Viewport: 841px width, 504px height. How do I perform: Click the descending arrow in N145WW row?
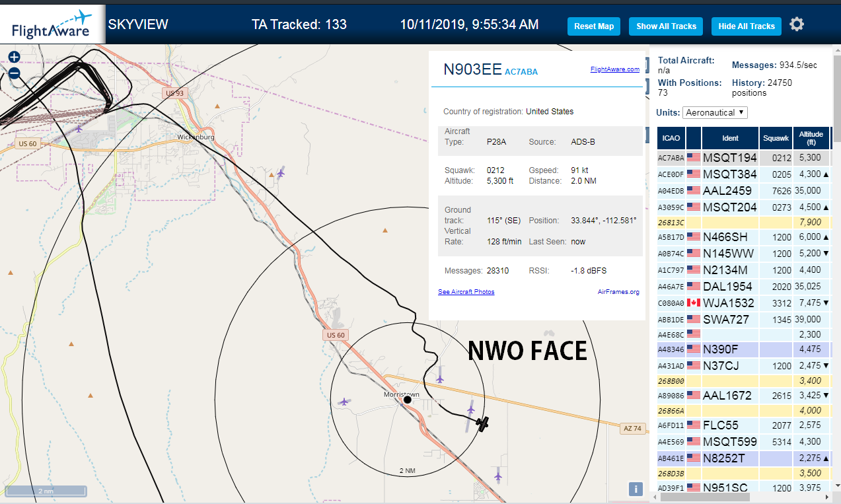(826, 254)
